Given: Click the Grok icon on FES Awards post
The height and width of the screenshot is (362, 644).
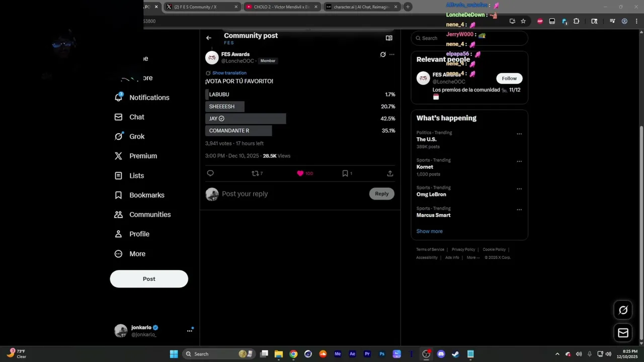Looking at the screenshot, I should point(383,54).
